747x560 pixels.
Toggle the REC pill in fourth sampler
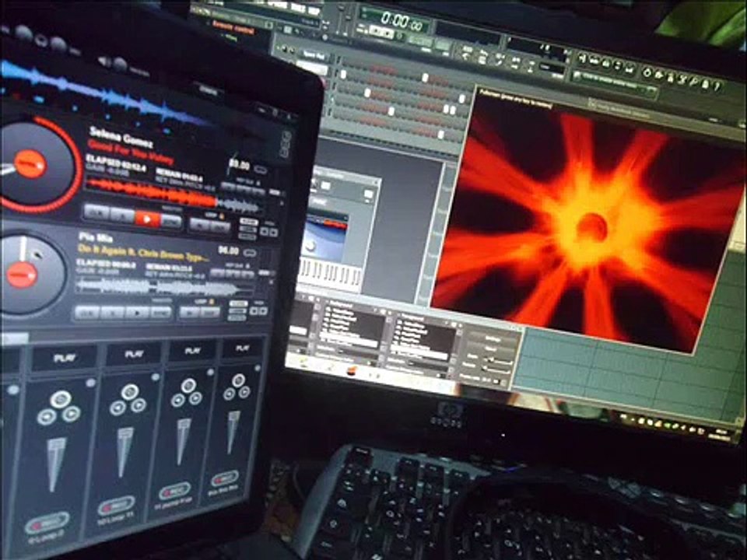(224, 478)
